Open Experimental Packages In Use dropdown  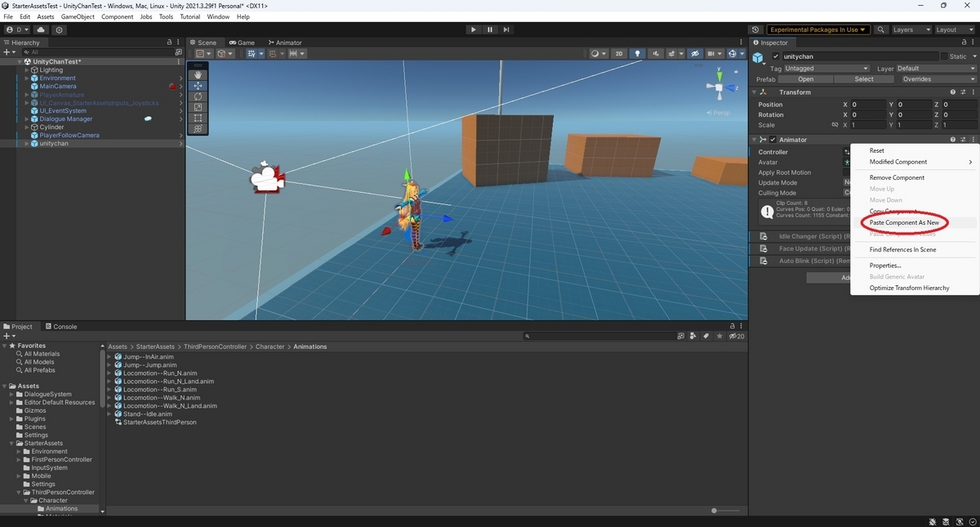coord(817,29)
